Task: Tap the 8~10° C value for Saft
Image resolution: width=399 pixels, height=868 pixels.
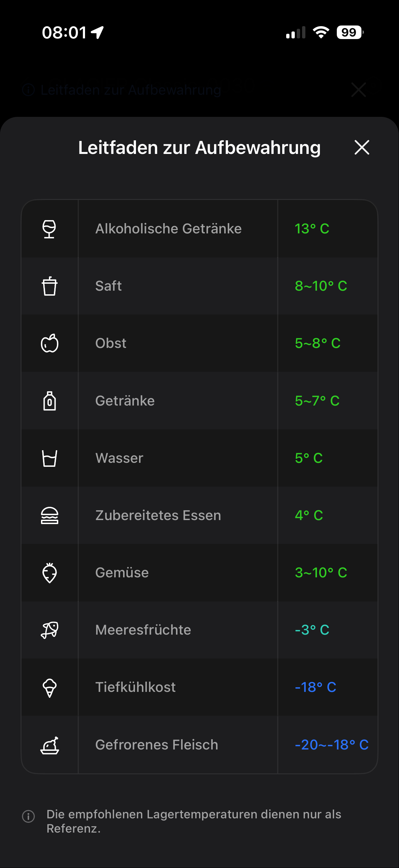Action: 321,286
